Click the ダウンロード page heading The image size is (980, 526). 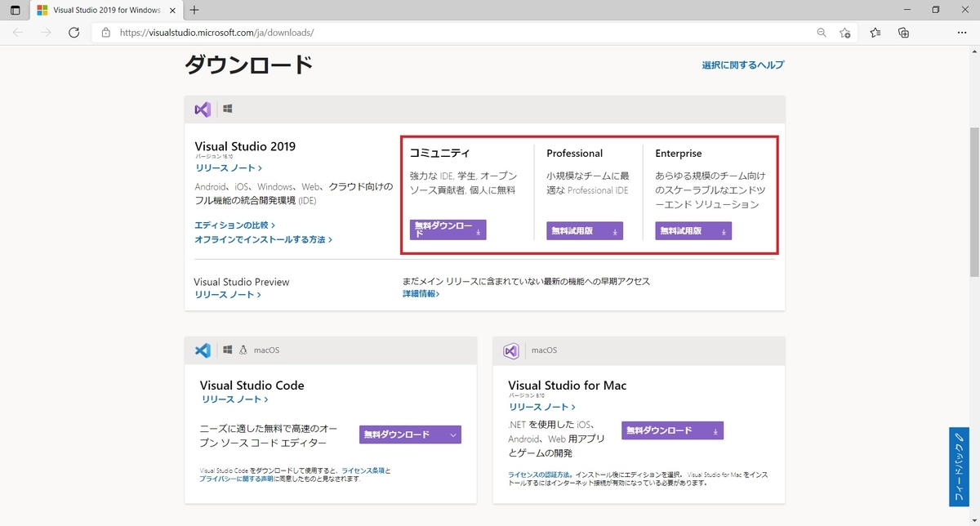click(249, 65)
